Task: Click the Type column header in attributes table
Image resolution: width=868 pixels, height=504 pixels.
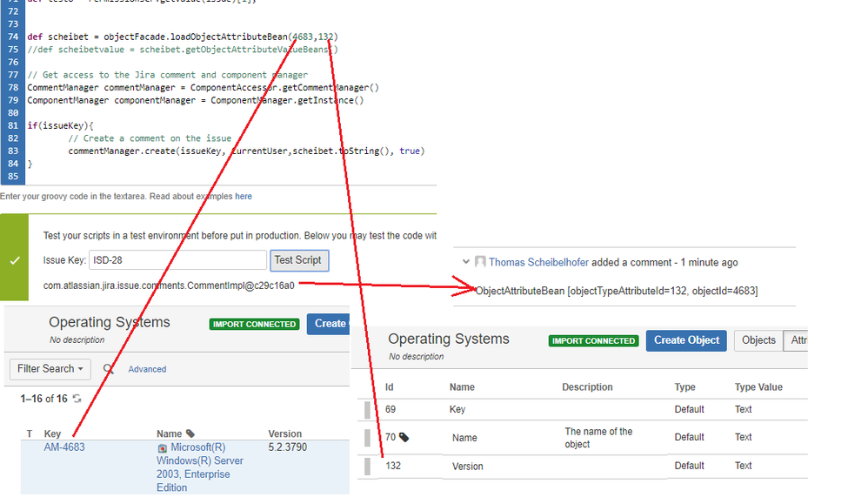Action: (x=684, y=387)
